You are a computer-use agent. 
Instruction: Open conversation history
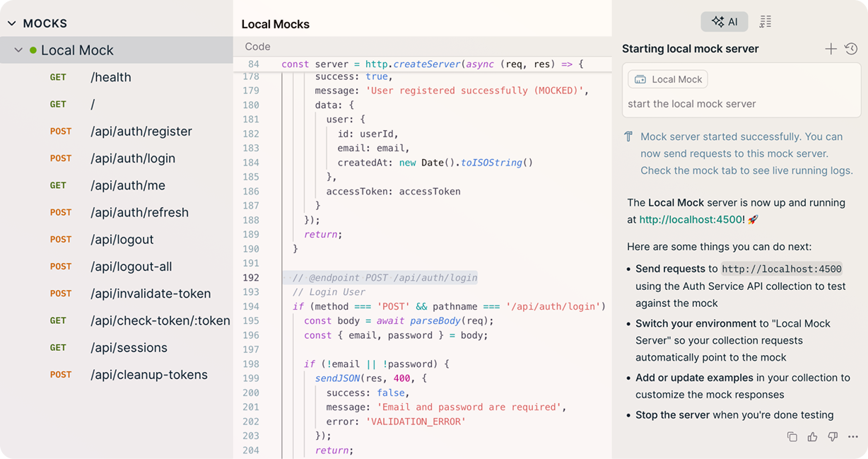pos(851,48)
